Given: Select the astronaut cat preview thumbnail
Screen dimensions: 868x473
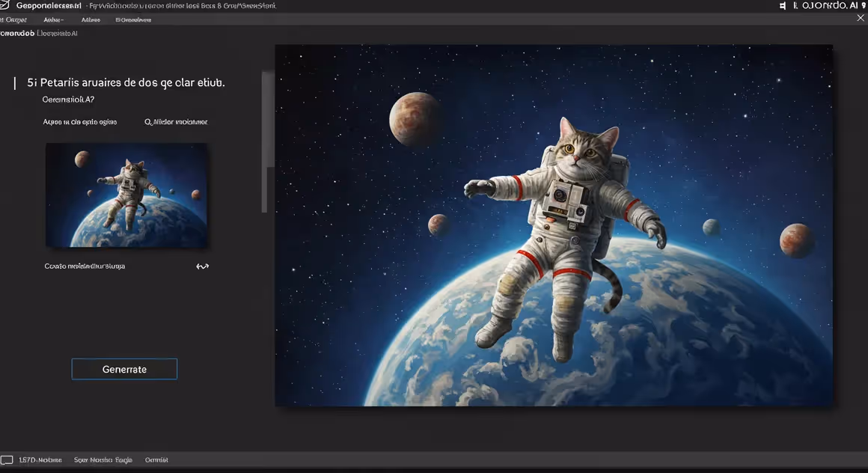Looking at the screenshot, I should 127,195.
